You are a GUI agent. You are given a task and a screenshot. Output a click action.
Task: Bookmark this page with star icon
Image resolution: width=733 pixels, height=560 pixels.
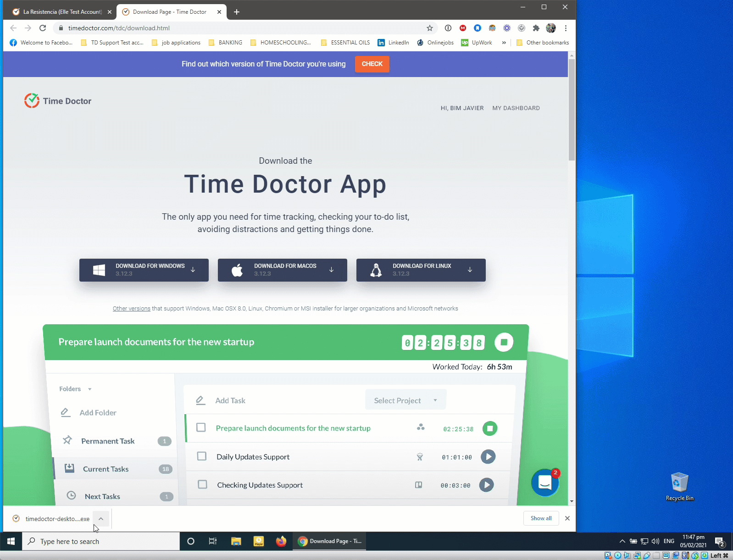[430, 28]
